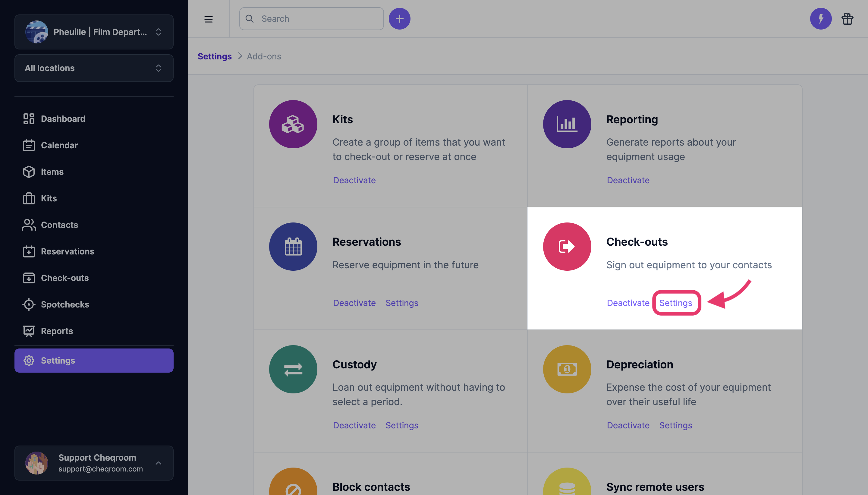
Task: Deactivate the Check-outs add-on
Action: pos(628,303)
